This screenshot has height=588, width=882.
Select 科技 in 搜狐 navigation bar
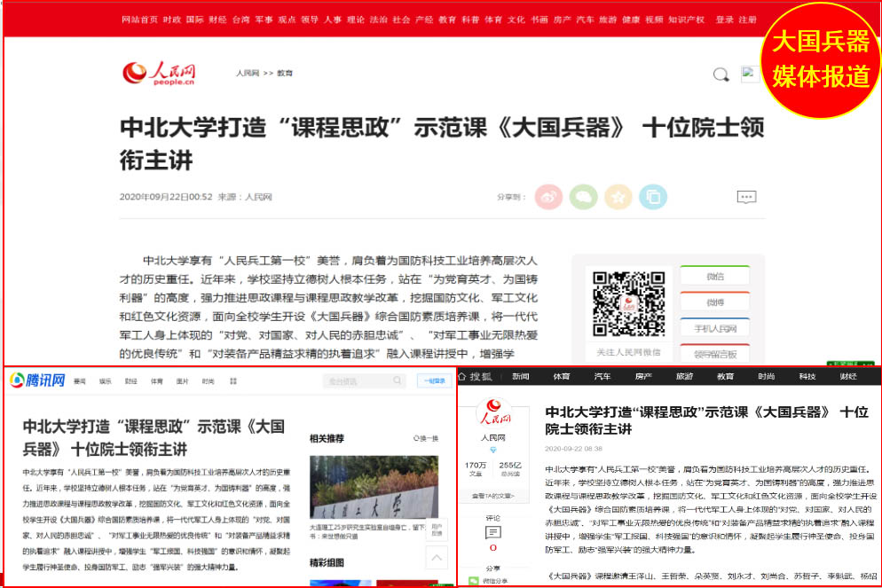[x=807, y=376]
